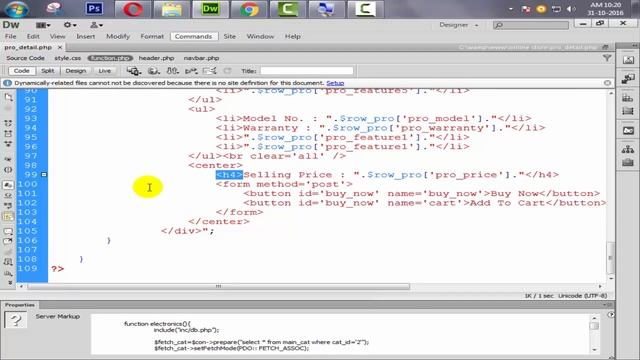Click Files panel icon in right dock
The height and width of the screenshot is (360, 640).
628,149
